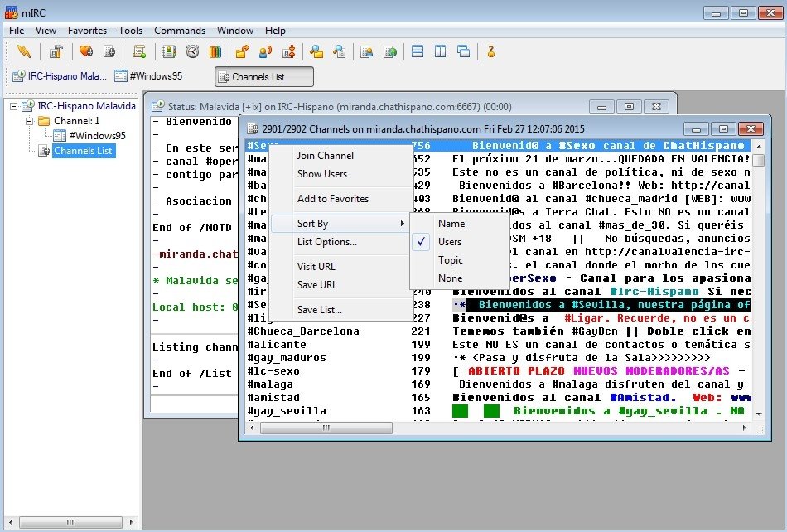Open the URLs List globe icon

390,51
